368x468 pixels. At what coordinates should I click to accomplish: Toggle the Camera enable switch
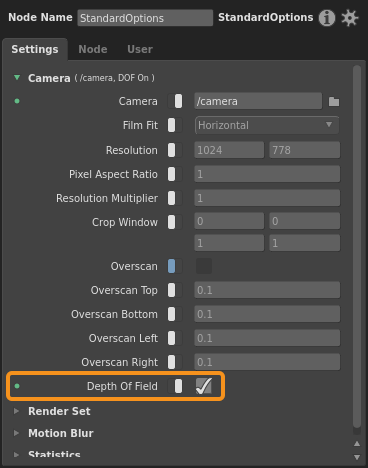pos(175,101)
